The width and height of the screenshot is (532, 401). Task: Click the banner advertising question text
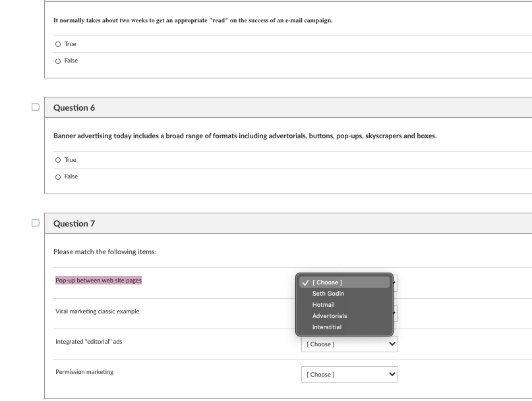pos(245,136)
